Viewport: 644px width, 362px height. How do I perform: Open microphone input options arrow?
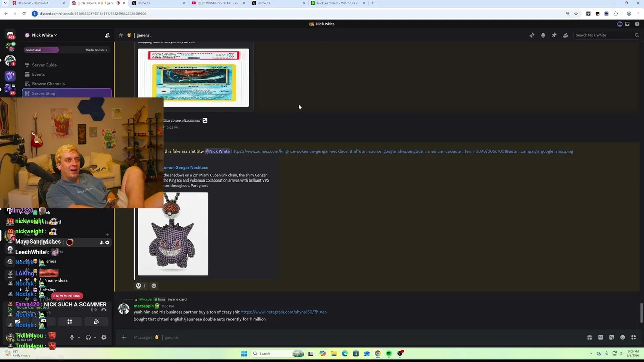click(x=79, y=337)
